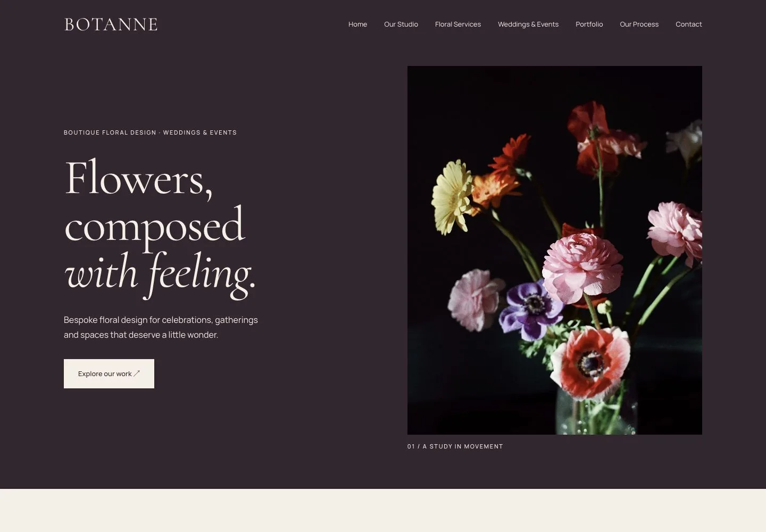Click the flower bouquet hero image
Viewport: 766px width, 532px height.
555,250
